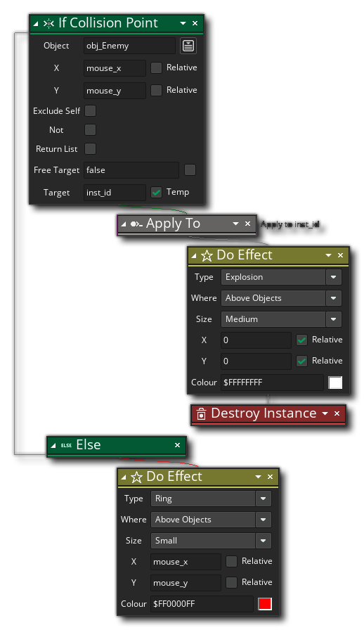Close the Else node

177,445
